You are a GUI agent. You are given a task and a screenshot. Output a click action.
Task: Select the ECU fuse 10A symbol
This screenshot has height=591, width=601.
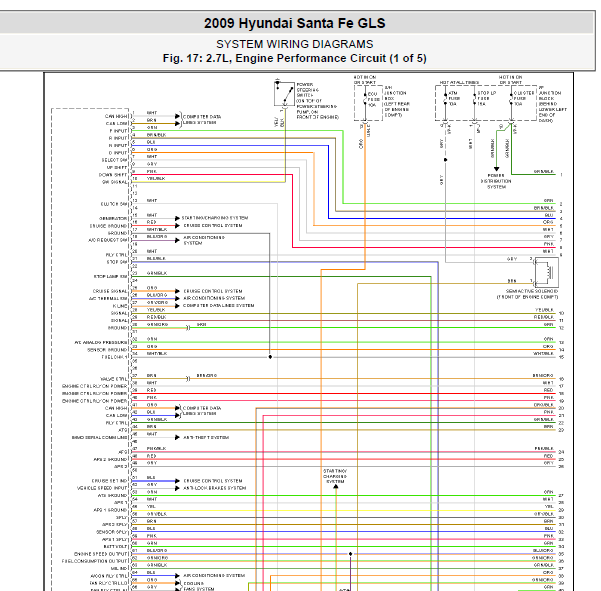[x=365, y=102]
